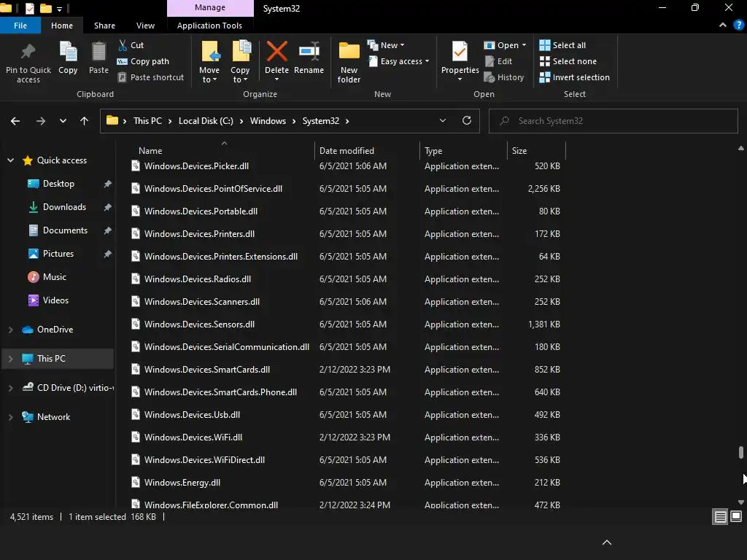This screenshot has width=747, height=560.
Task: Open Desktop in Quick access
Action: (x=58, y=184)
